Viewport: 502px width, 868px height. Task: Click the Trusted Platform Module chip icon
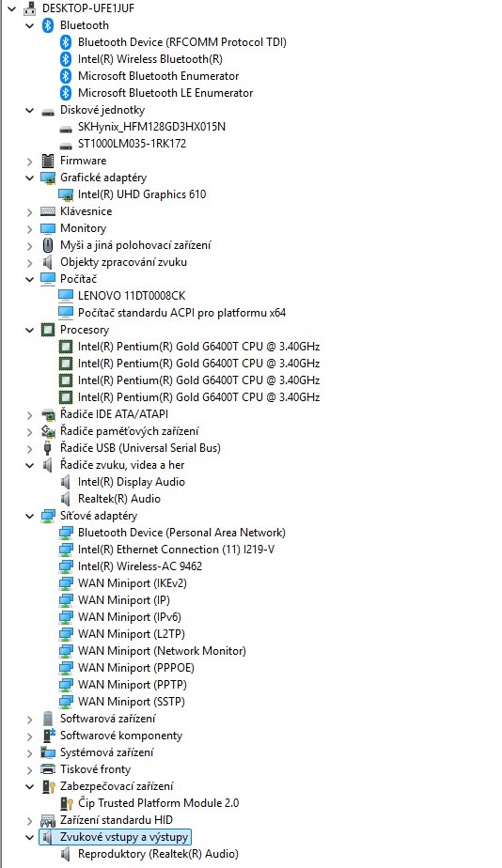(x=66, y=802)
